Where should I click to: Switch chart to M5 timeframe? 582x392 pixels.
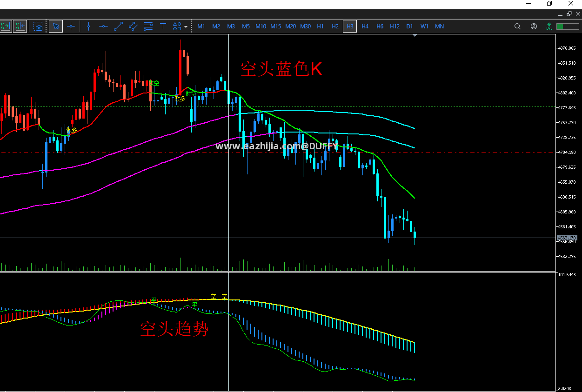(246, 27)
